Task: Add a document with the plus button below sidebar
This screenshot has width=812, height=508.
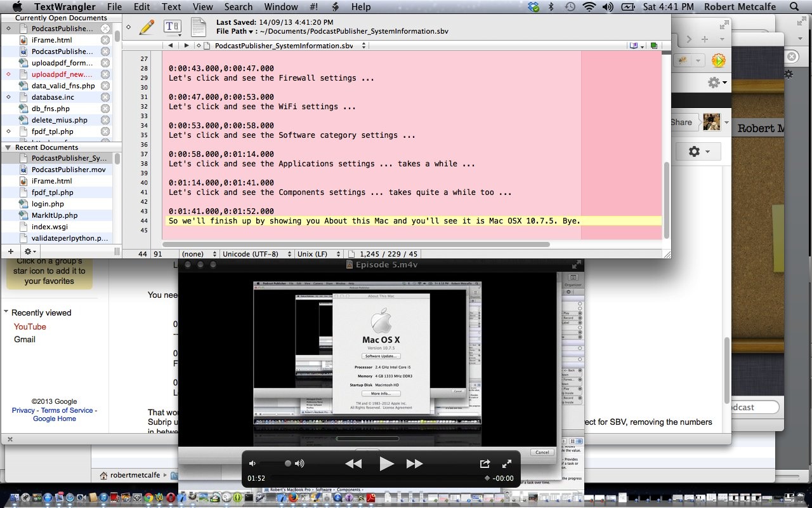Action: click(x=10, y=251)
